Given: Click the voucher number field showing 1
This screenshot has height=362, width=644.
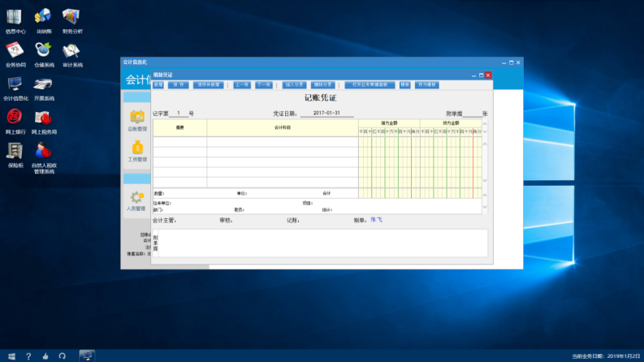Looking at the screenshot, I should (x=179, y=114).
